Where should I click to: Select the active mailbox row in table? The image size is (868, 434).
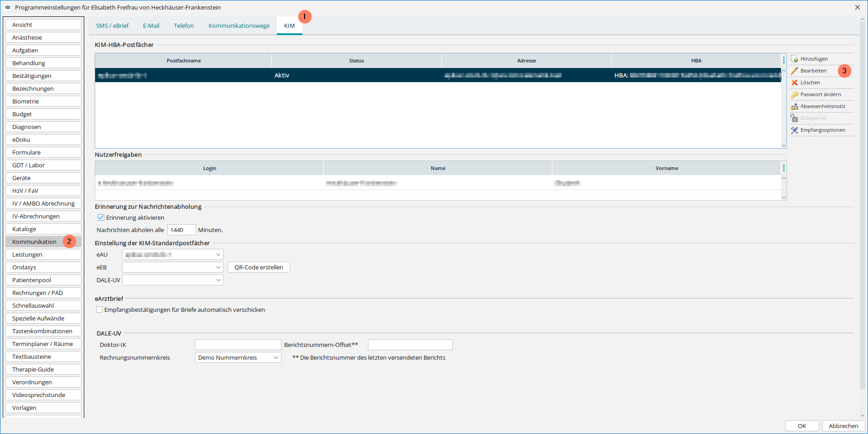[438, 75]
